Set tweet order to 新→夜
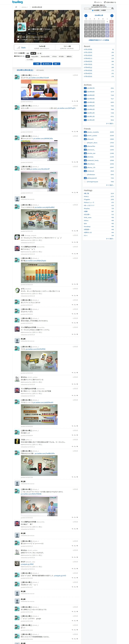Image resolution: width=129 pixels, height=644 pixels. click(x=33, y=53)
